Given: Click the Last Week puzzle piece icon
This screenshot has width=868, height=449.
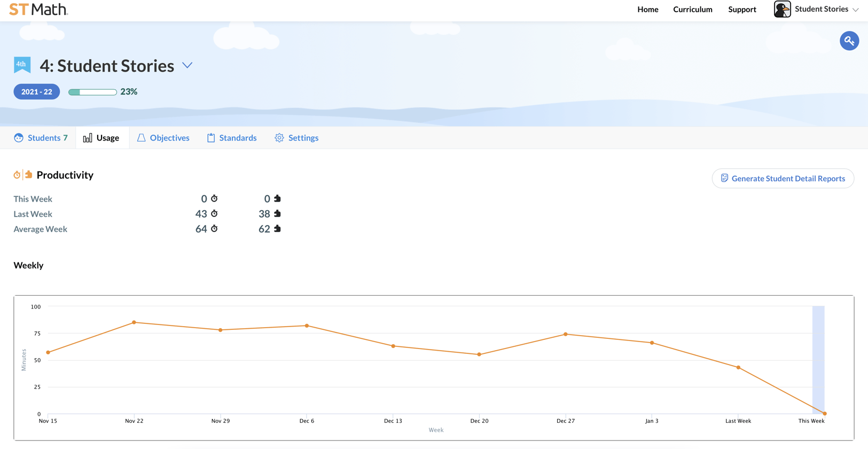Looking at the screenshot, I should pyautogui.click(x=277, y=213).
